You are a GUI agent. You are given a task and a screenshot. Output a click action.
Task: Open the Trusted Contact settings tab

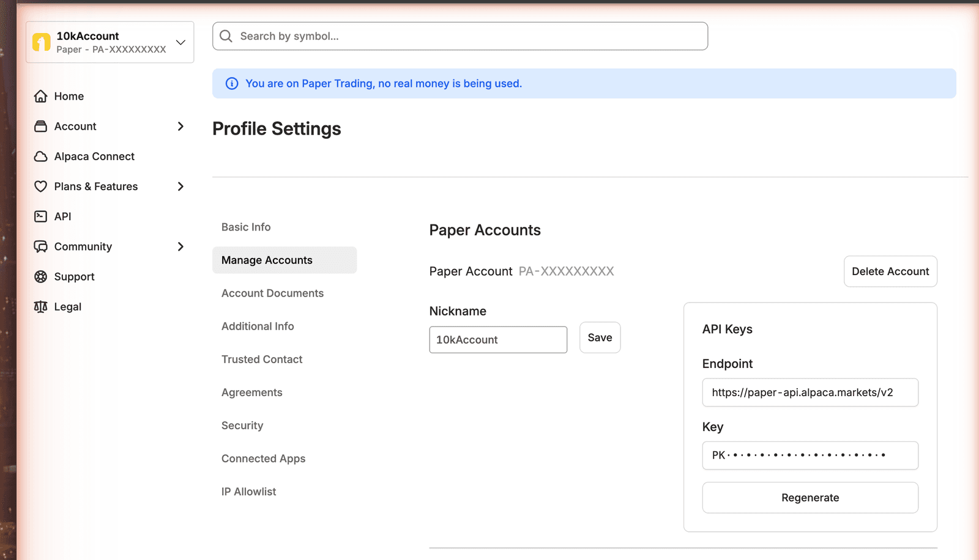click(262, 359)
